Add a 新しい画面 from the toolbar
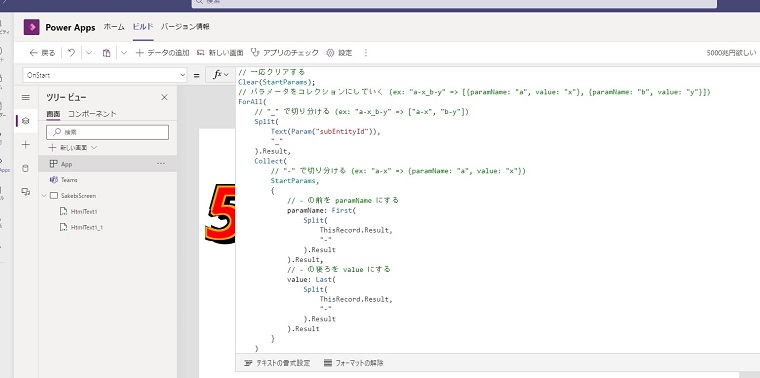 tap(220, 53)
